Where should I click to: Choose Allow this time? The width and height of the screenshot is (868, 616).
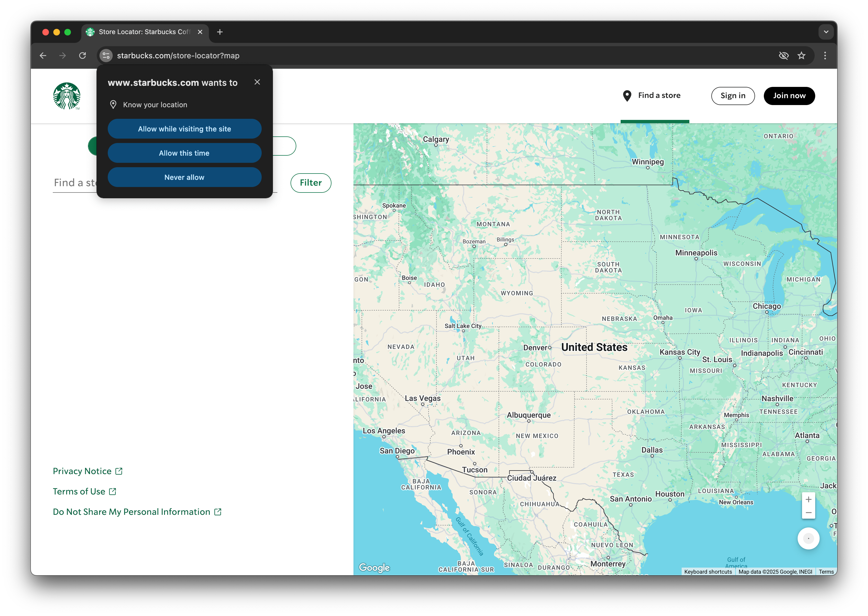point(185,153)
